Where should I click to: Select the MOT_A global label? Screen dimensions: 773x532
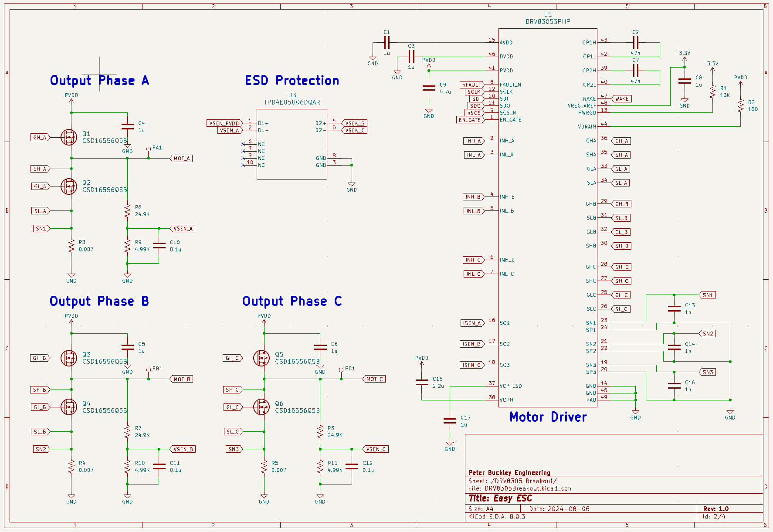click(181, 159)
